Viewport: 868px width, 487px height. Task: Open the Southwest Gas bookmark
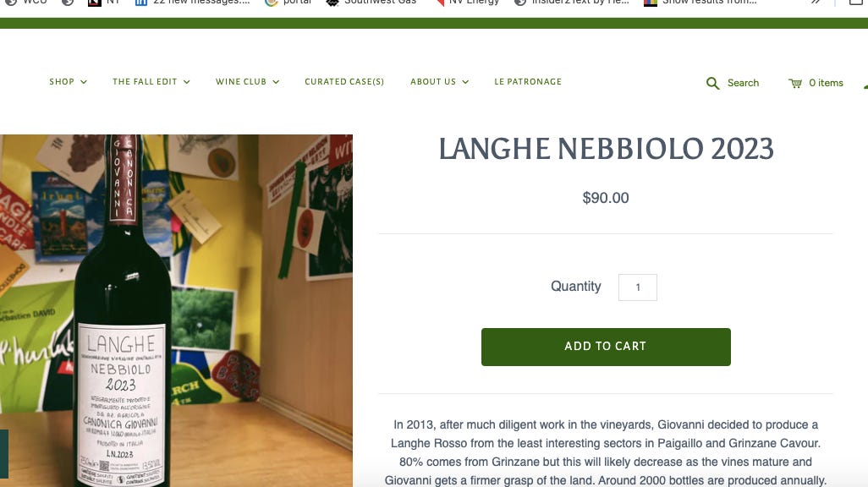[x=371, y=3]
